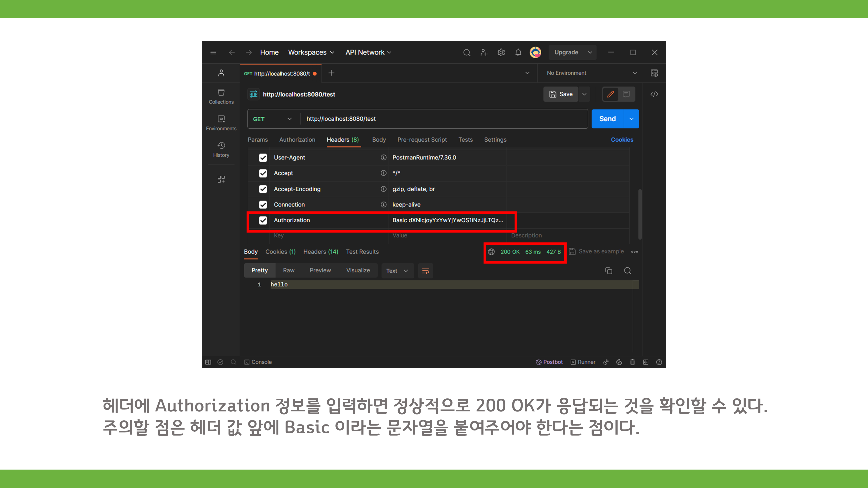Click the code snippet icon
This screenshot has height=488, width=868.
point(654,94)
